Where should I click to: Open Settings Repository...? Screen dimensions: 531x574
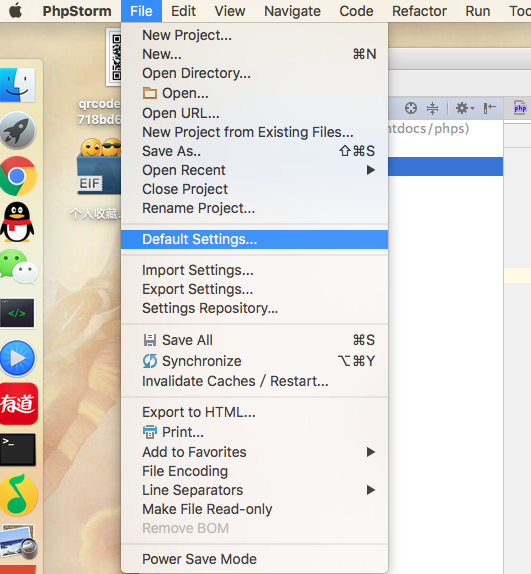tap(254, 308)
